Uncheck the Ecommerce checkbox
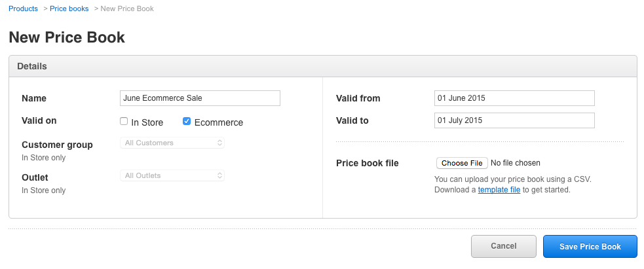 pyautogui.click(x=187, y=122)
